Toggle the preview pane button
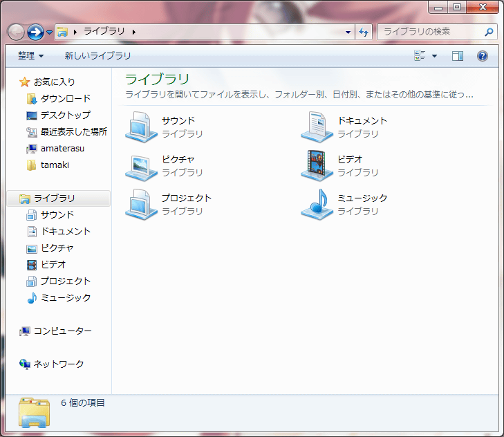The image size is (504, 437). tap(457, 56)
